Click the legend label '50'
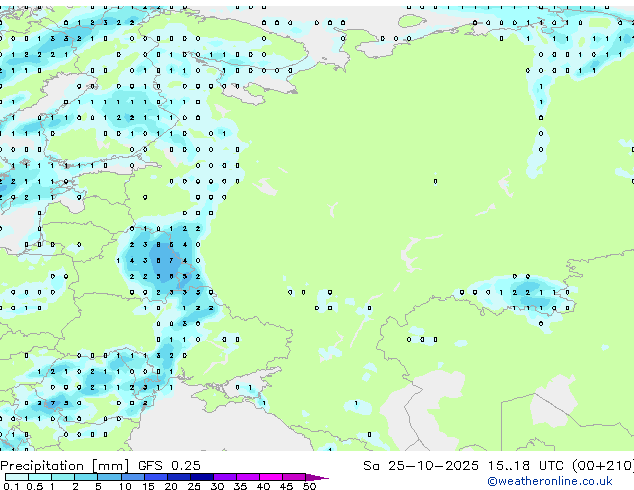The width and height of the screenshot is (634, 490). click(x=309, y=486)
